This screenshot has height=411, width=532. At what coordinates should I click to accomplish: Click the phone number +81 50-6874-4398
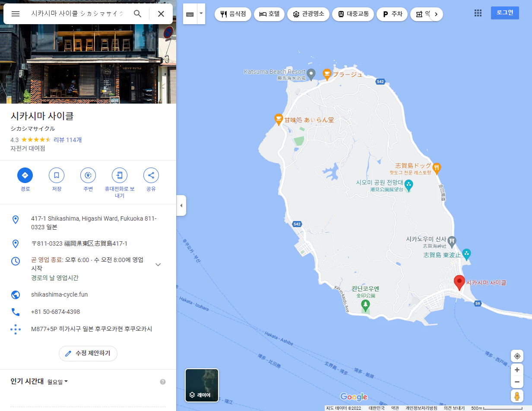(x=56, y=312)
